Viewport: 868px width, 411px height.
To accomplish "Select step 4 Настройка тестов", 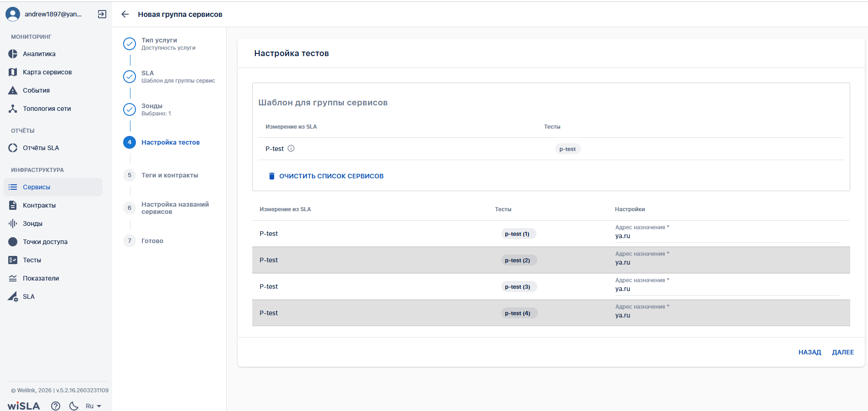I will 161,142.
